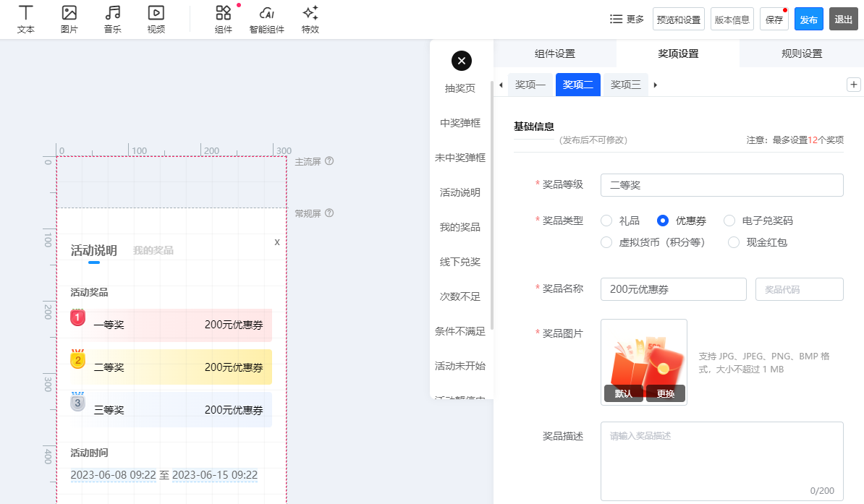Click the 视频 video tool icon
The height and width of the screenshot is (504, 864).
pyautogui.click(x=156, y=13)
